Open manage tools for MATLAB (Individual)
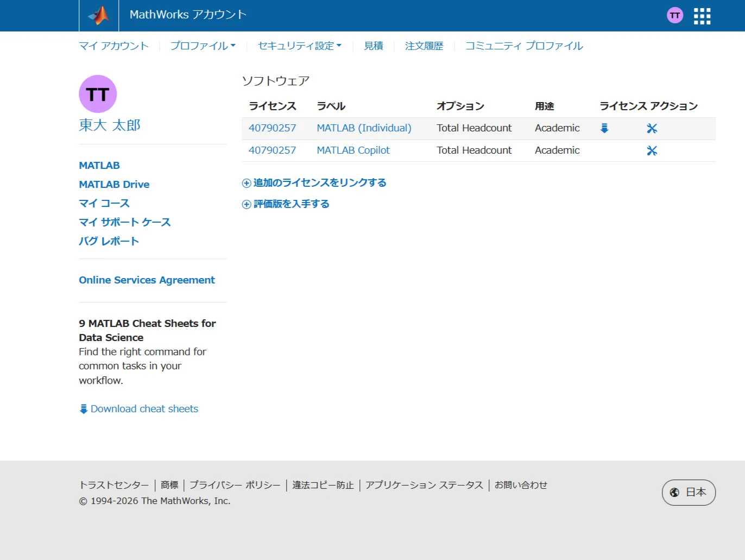The image size is (745, 560). coord(652,128)
